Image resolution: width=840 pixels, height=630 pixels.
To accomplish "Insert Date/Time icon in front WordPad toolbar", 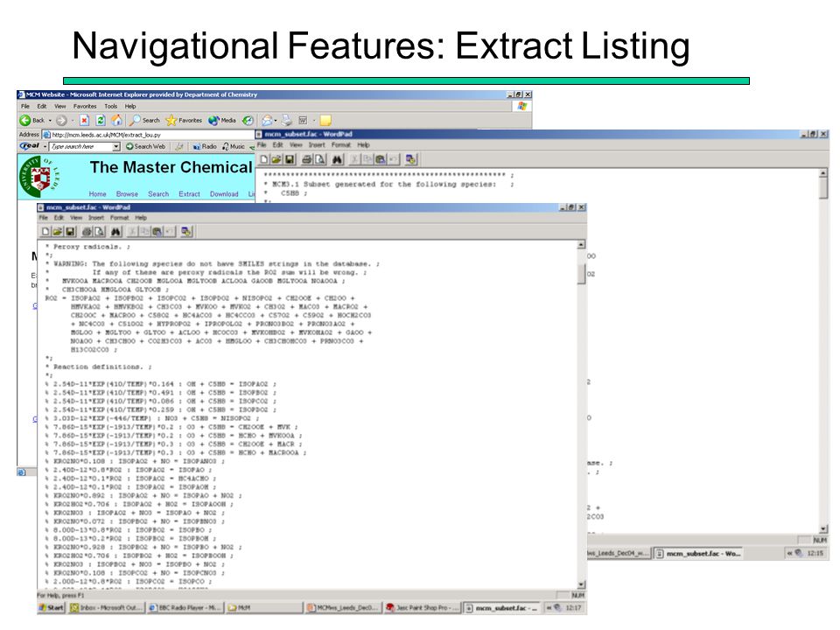I will coord(185,231).
